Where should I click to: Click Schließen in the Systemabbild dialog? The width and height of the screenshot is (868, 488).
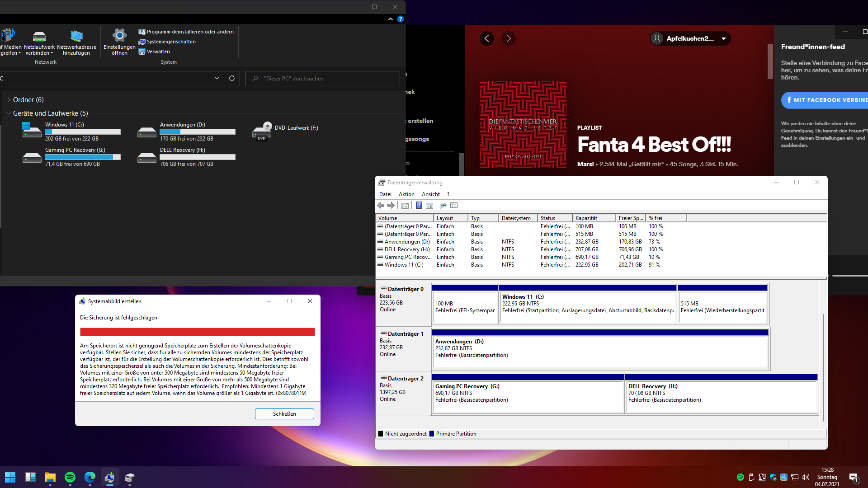click(x=284, y=414)
